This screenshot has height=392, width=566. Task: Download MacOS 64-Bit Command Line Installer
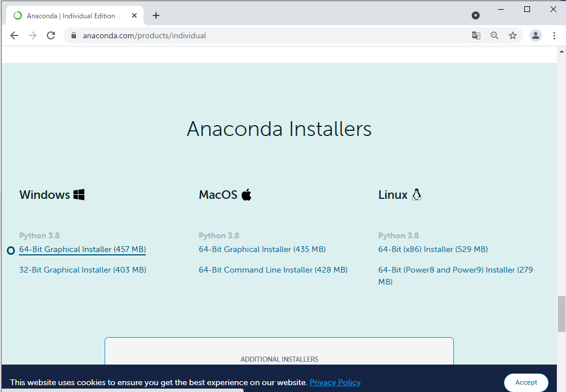(273, 270)
